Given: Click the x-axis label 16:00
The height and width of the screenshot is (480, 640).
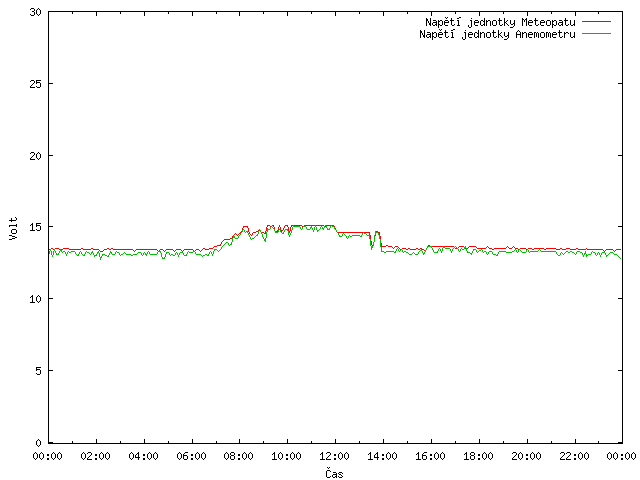Looking at the screenshot, I should coord(431,456).
